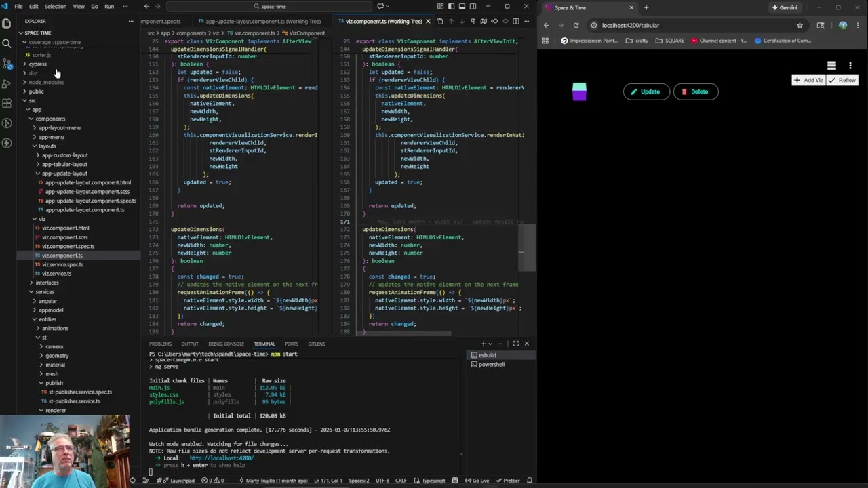Toggle the secondary side bar
Image resolution: width=868 pixels, height=488 pixels.
[x=473, y=7]
